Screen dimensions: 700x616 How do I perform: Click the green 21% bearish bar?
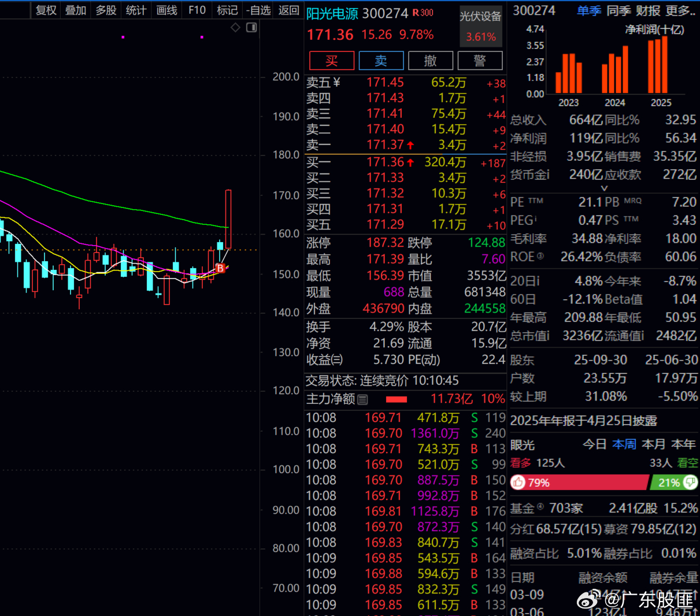tap(675, 483)
